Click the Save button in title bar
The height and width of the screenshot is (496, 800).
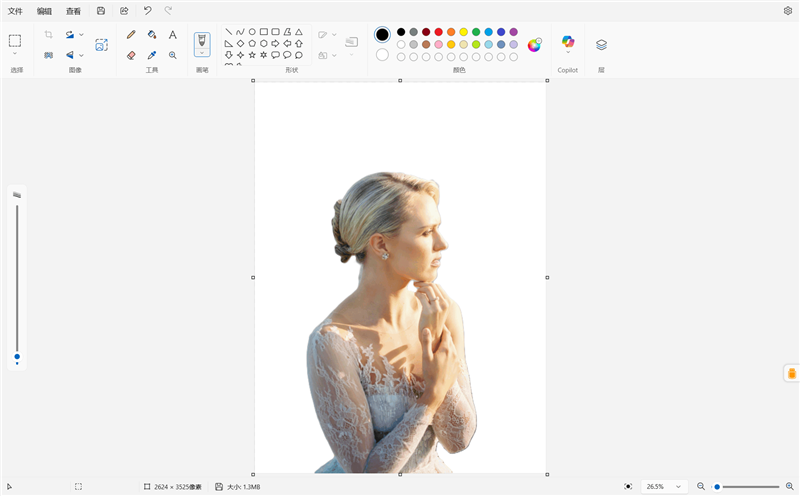click(101, 10)
